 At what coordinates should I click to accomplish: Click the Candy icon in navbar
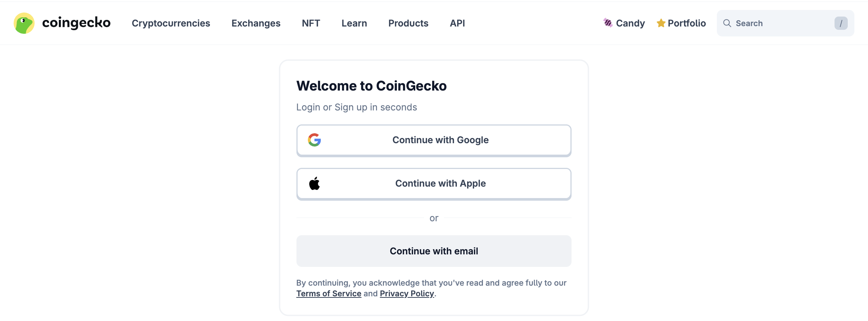pos(608,22)
